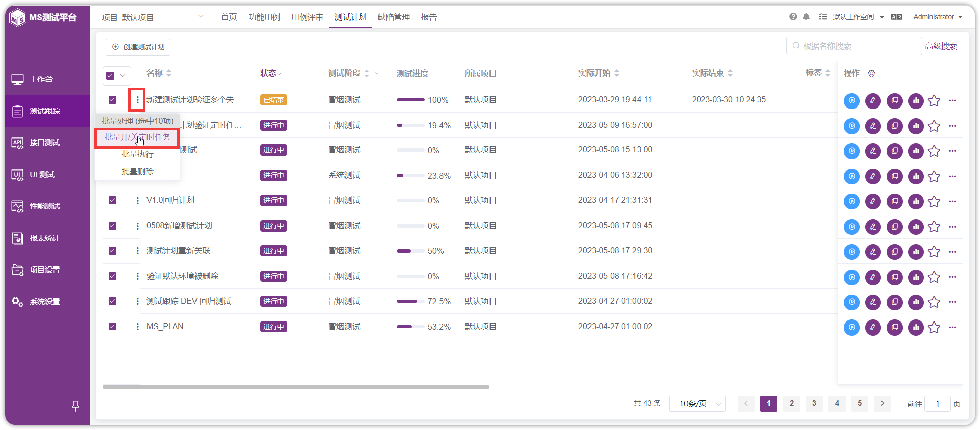Screen dimensions: 980x430
Task: Open 报表统计 in the sidebar
Action: (x=47, y=238)
